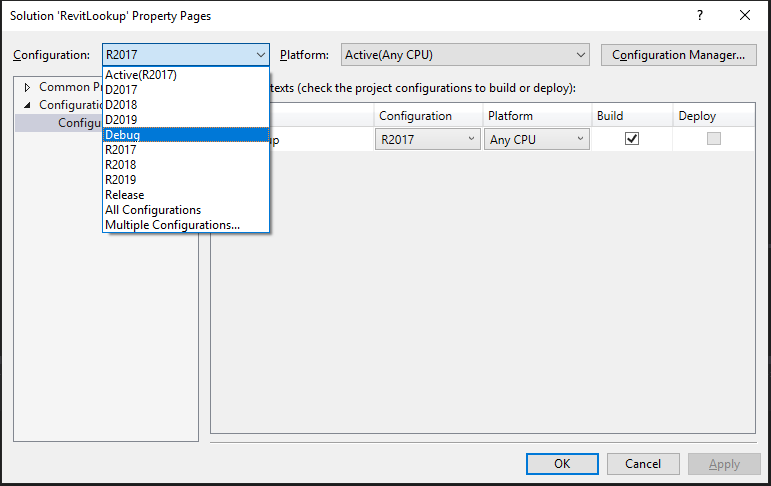Confirm with the OK button

point(562,464)
